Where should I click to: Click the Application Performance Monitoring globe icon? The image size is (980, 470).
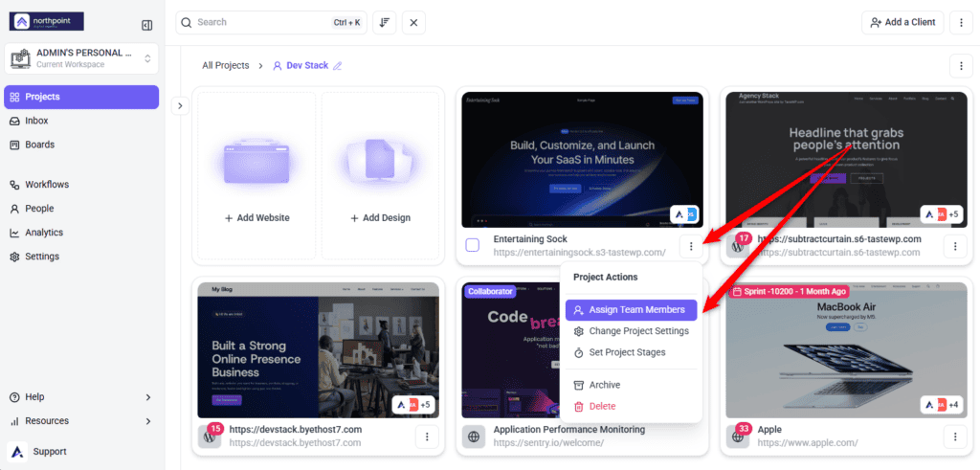point(474,436)
